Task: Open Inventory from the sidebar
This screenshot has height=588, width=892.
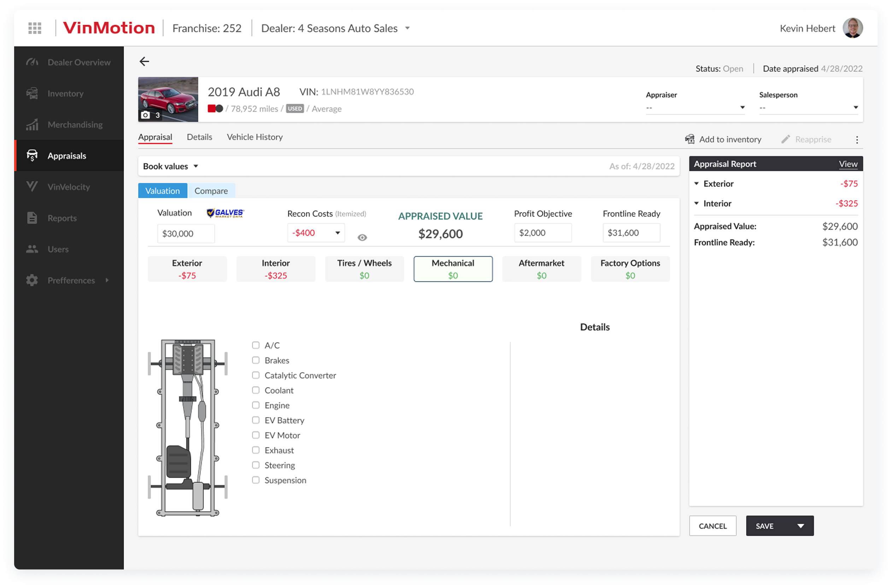Action: [x=65, y=93]
